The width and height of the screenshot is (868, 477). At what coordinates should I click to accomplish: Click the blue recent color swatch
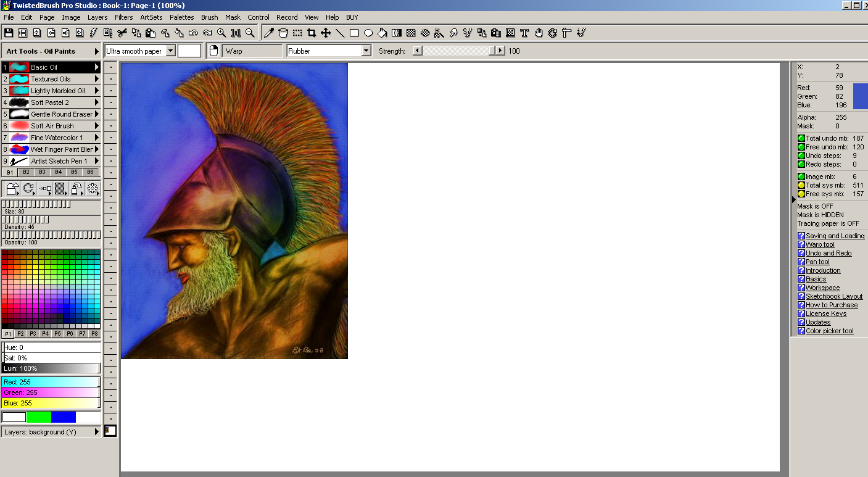click(x=64, y=417)
